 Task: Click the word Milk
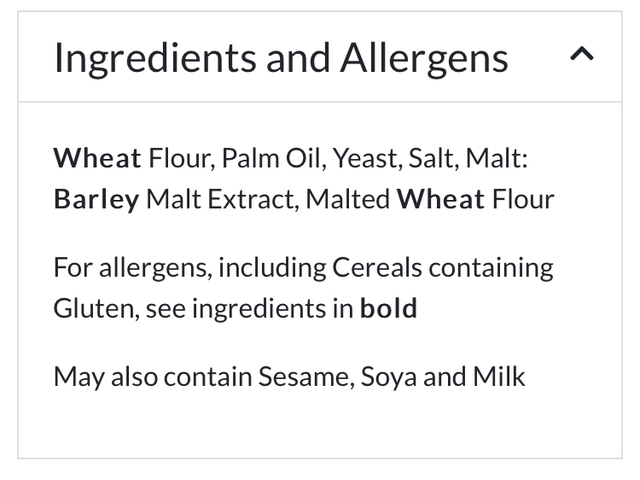pyautogui.click(x=500, y=377)
